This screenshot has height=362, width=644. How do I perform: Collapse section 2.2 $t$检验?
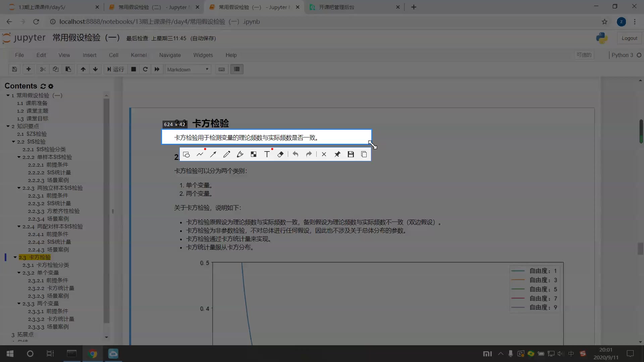pos(13,142)
